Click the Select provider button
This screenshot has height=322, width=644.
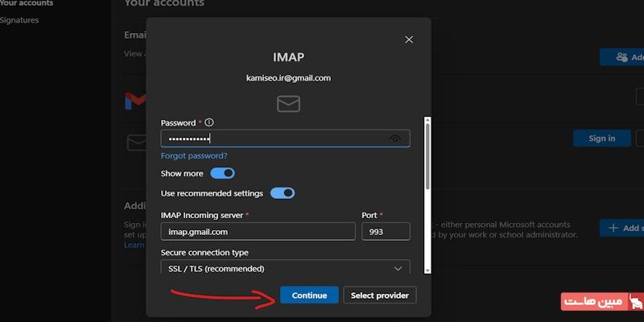[379, 295]
